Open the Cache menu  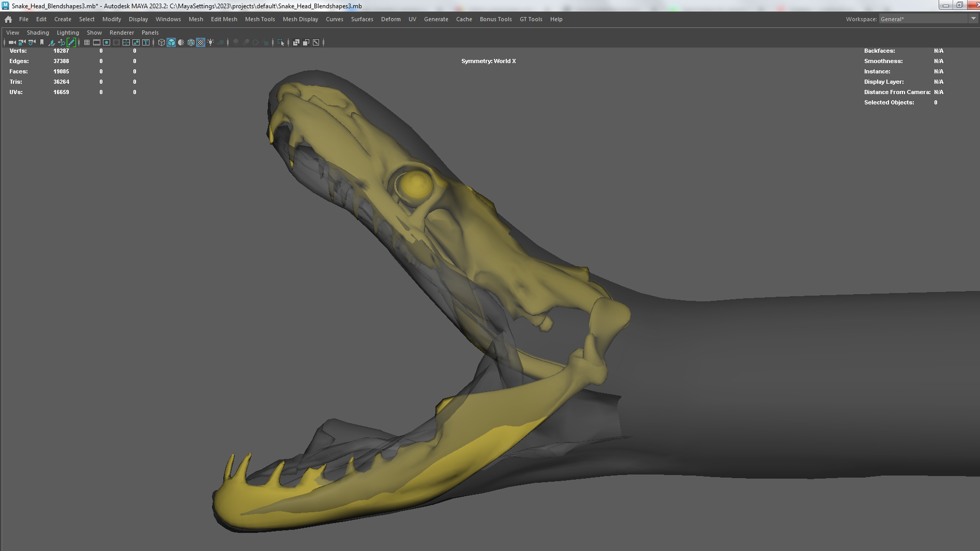click(x=464, y=19)
